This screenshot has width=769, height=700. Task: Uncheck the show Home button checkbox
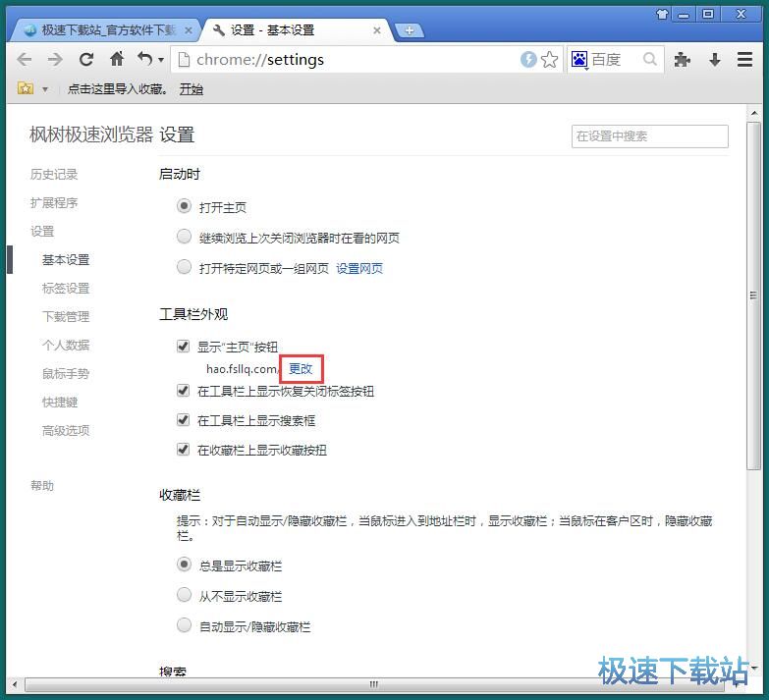point(183,347)
